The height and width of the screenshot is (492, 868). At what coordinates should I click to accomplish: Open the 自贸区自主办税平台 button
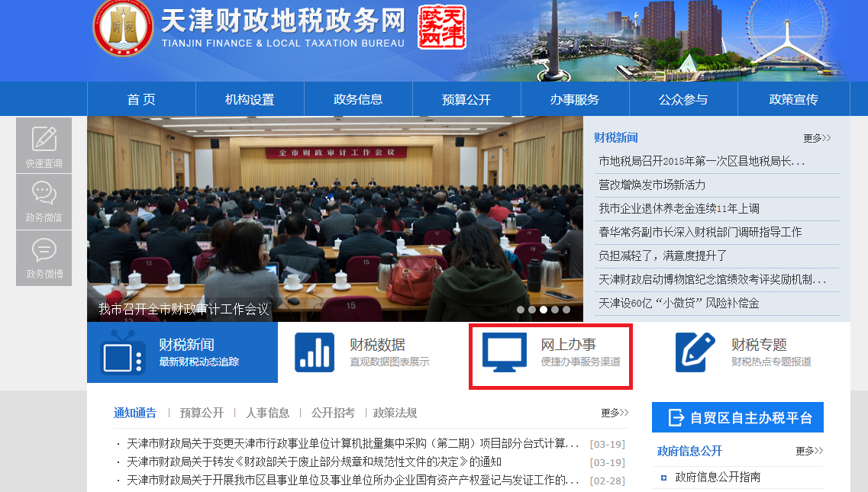coord(737,417)
